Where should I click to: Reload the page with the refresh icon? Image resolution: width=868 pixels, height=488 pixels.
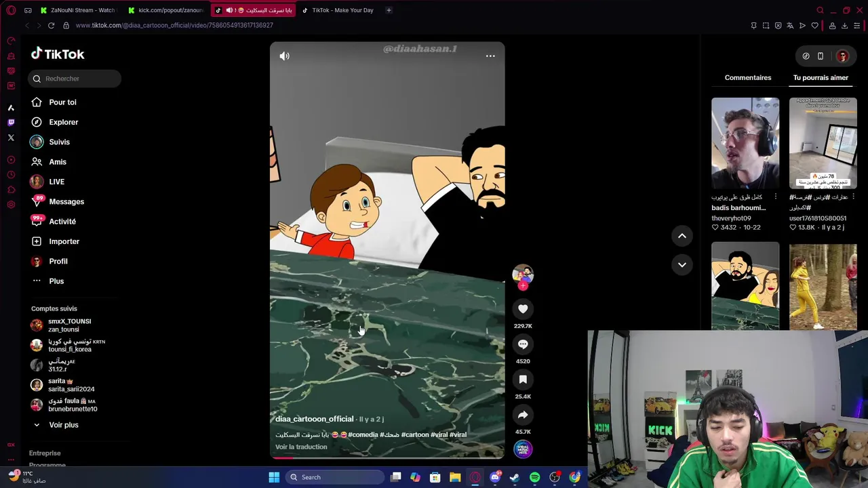pos(51,26)
